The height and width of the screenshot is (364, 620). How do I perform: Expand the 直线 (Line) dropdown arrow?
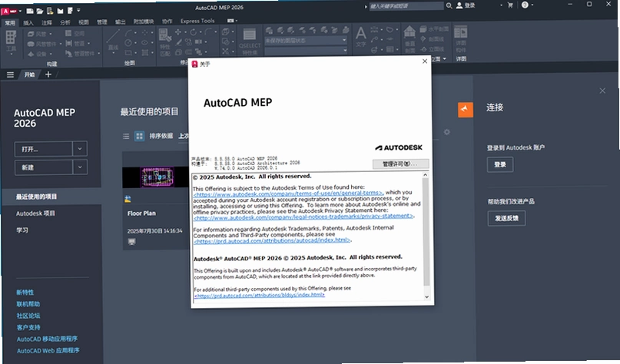pos(113,52)
